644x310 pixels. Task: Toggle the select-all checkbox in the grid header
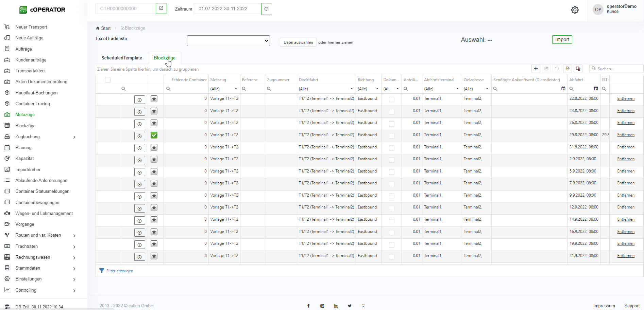pyautogui.click(x=108, y=80)
